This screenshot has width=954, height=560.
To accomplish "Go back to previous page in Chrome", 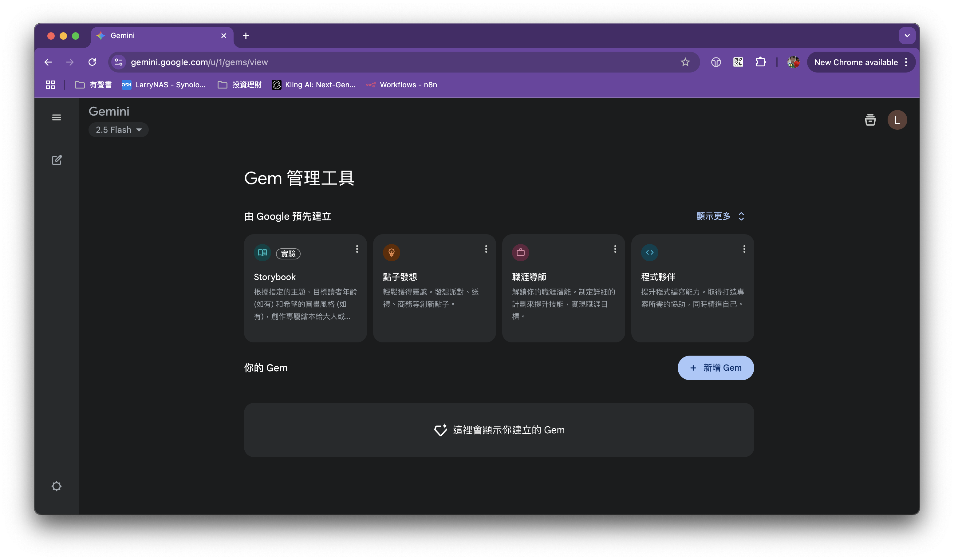I will [48, 62].
